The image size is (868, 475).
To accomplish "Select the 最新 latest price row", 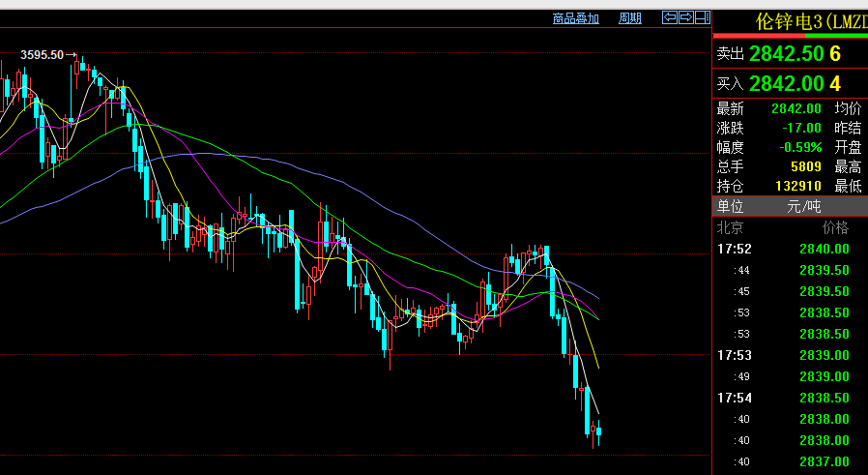I will point(769,109).
